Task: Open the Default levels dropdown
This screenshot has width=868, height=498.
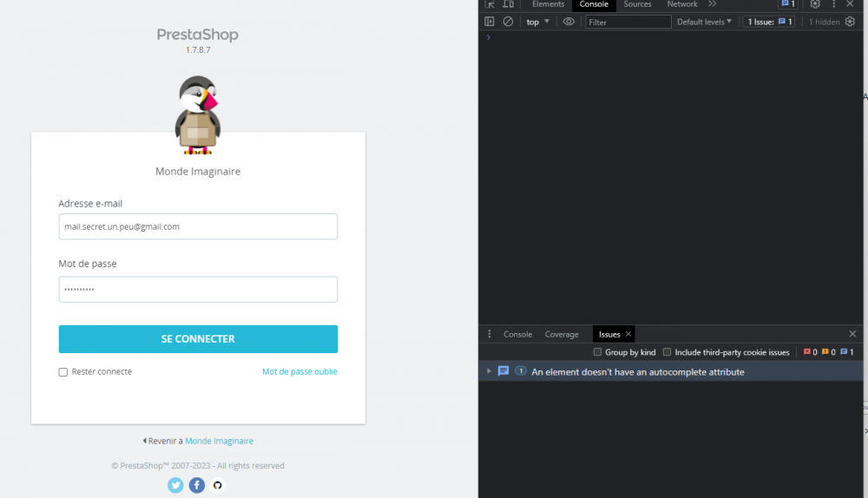Action: 704,23
